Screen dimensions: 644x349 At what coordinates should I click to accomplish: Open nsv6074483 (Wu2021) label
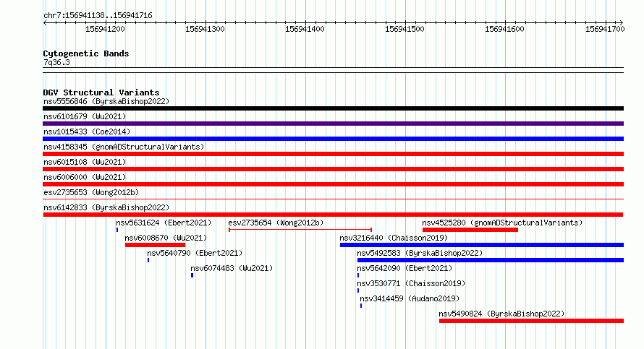[x=232, y=268]
